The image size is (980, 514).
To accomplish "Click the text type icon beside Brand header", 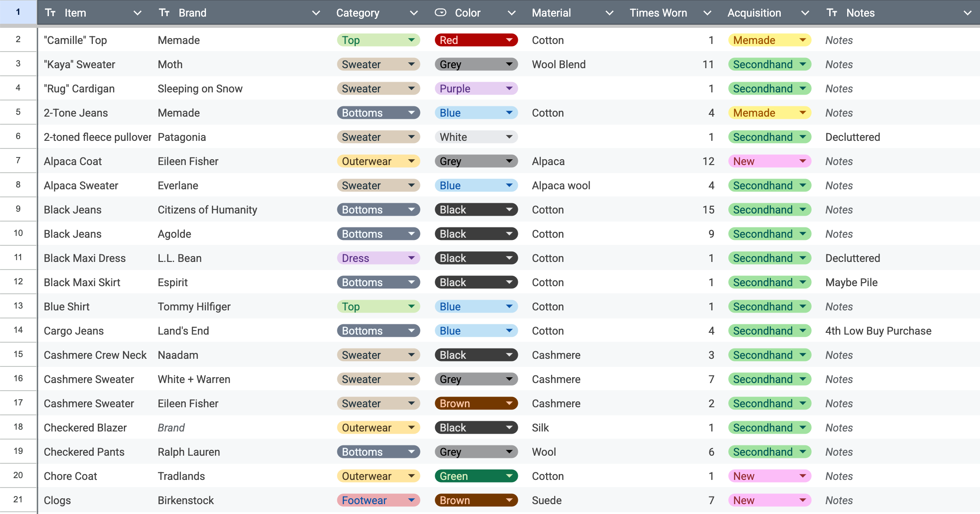I will click(164, 13).
